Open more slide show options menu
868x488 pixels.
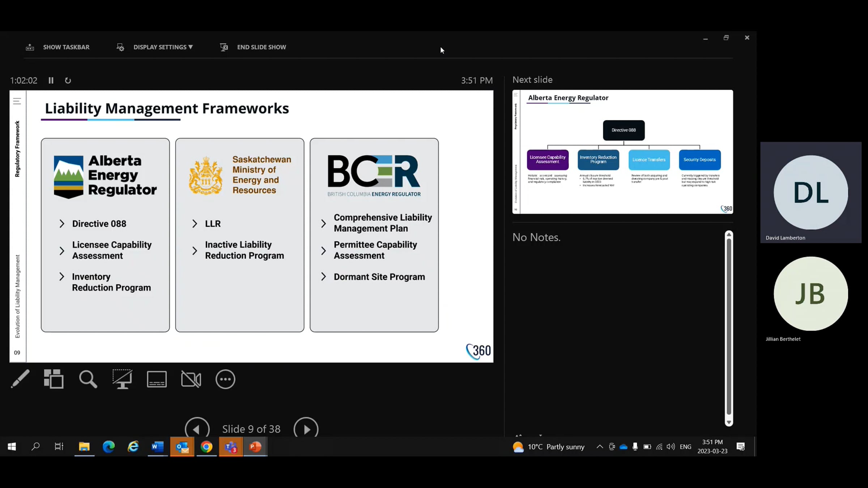click(225, 379)
